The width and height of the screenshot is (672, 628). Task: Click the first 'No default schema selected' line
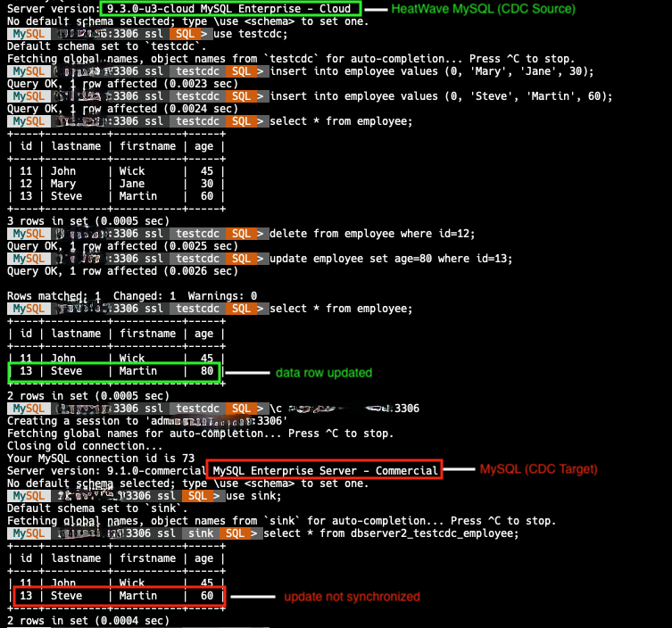tap(187, 21)
